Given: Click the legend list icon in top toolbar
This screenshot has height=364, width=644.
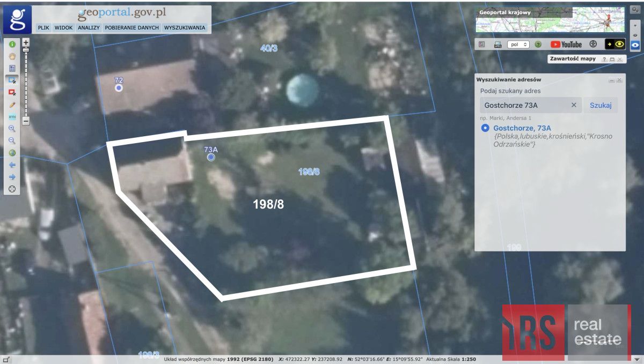Looking at the screenshot, I should [482, 44].
